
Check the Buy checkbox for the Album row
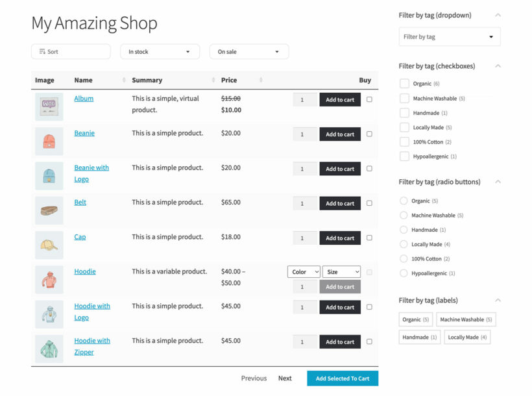(x=369, y=99)
